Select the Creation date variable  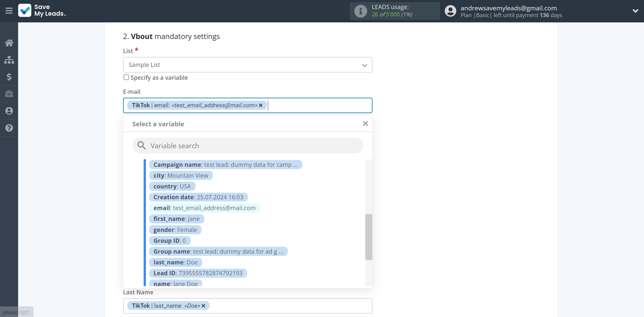[198, 197]
